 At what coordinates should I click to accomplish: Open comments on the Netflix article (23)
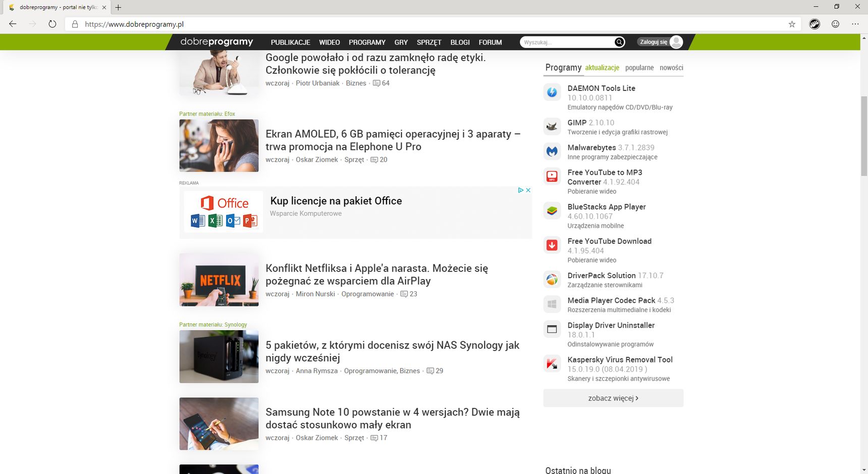point(409,294)
